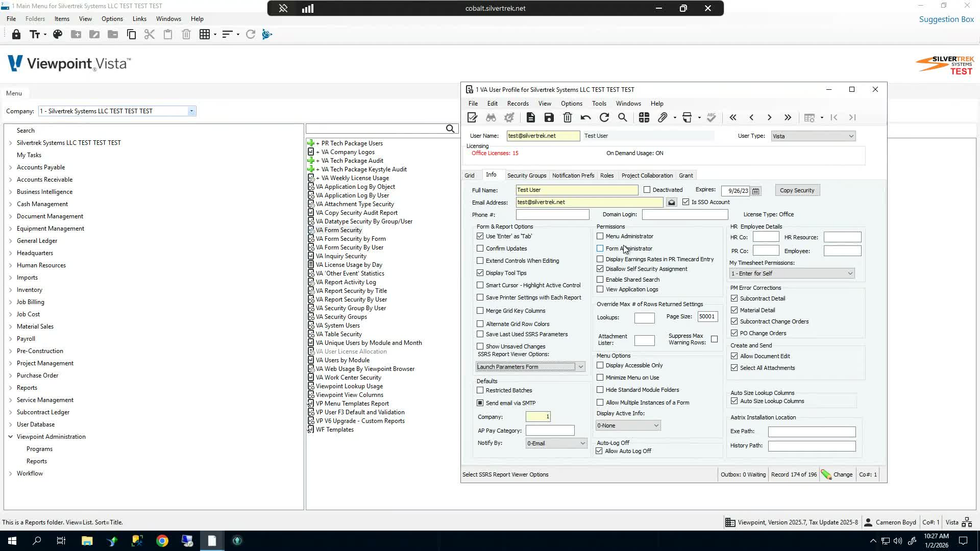The image size is (980, 551).
Task: Uncheck Allow Auto Log Off
Action: click(599, 451)
